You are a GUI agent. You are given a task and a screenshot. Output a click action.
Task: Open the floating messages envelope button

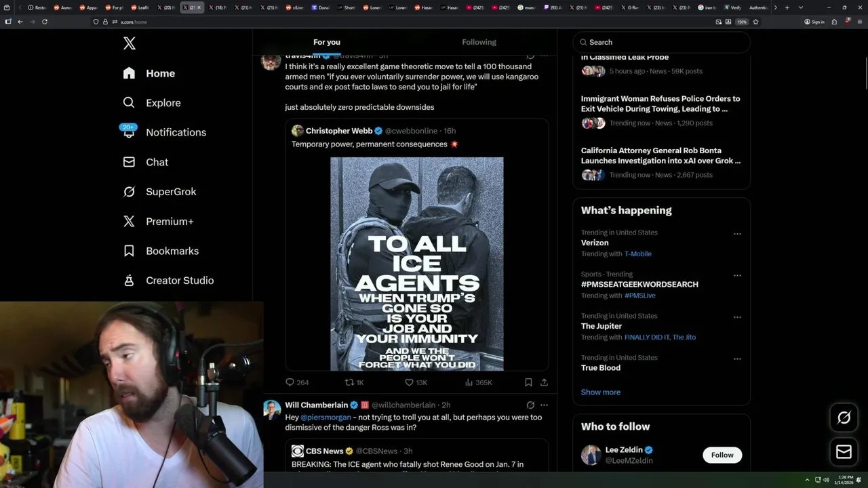(844, 451)
